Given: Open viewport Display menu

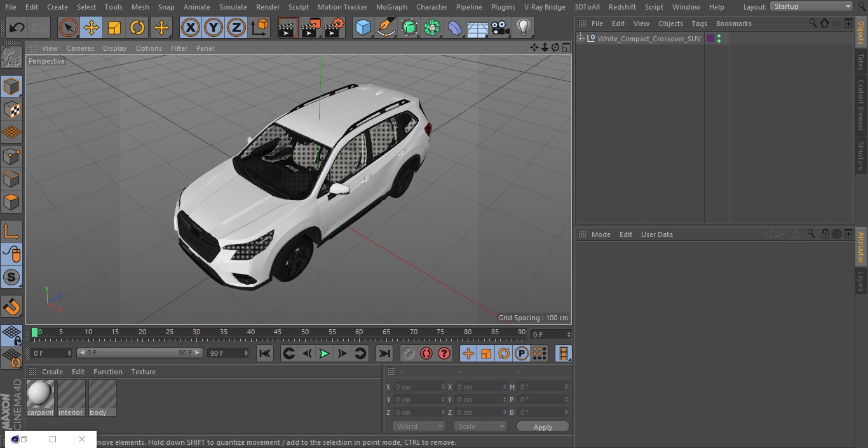Looking at the screenshot, I should click(114, 48).
